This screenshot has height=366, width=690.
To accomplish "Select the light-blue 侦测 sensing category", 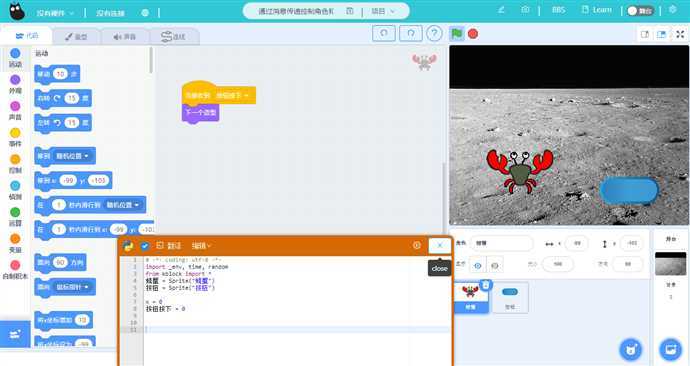I will point(15,190).
